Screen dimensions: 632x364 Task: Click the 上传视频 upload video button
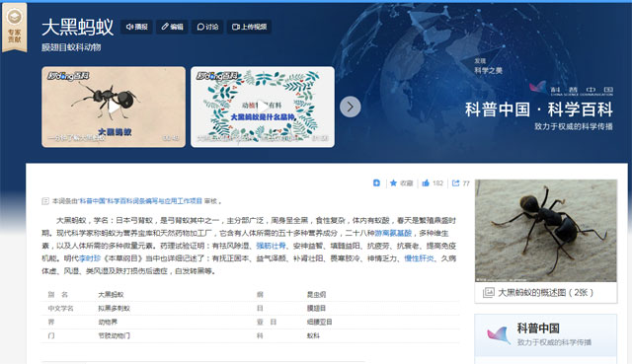pos(249,27)
